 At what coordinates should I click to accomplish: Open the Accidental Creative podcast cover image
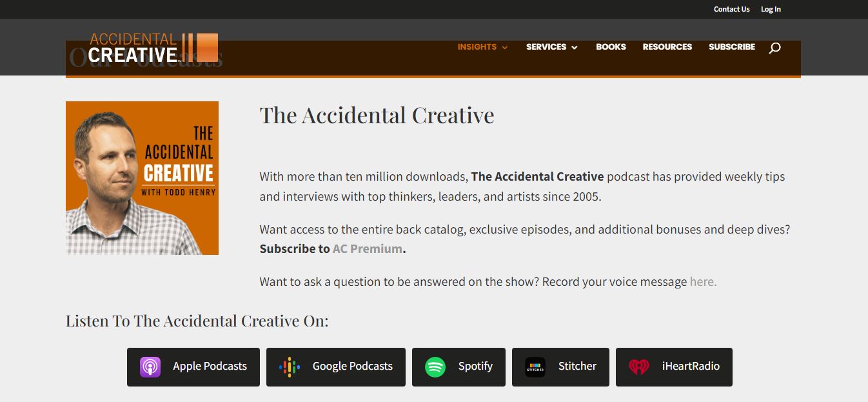(x=142, y=178)
